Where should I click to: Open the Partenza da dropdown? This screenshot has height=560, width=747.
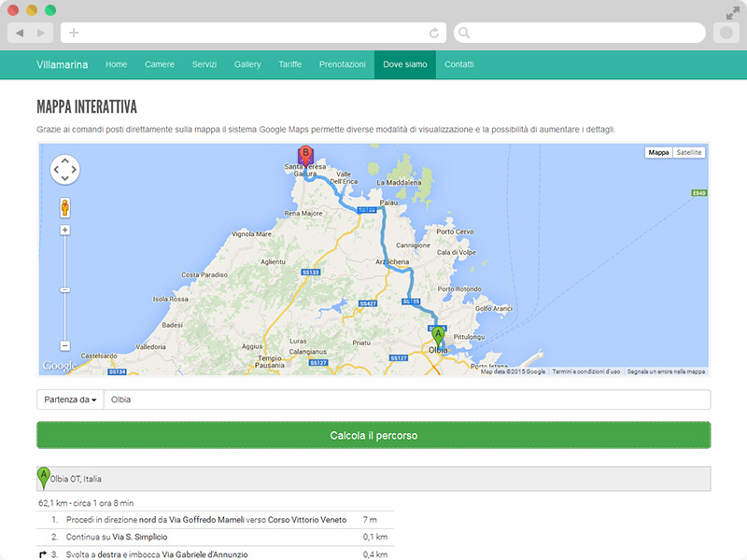pos(70,399)
